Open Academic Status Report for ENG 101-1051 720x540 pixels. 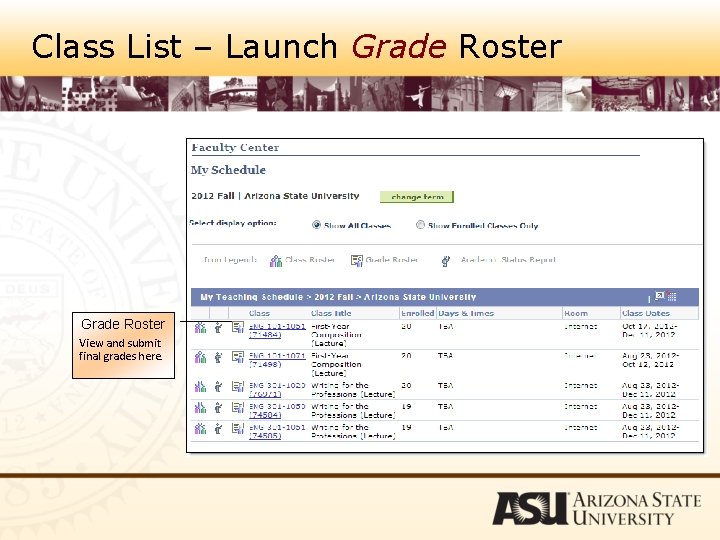[219, 328]
